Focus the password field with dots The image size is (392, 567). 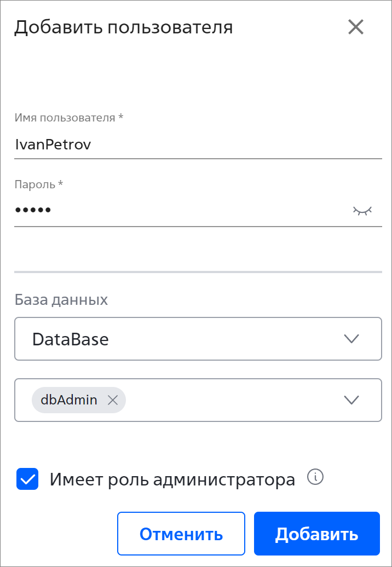pos(181,210)
